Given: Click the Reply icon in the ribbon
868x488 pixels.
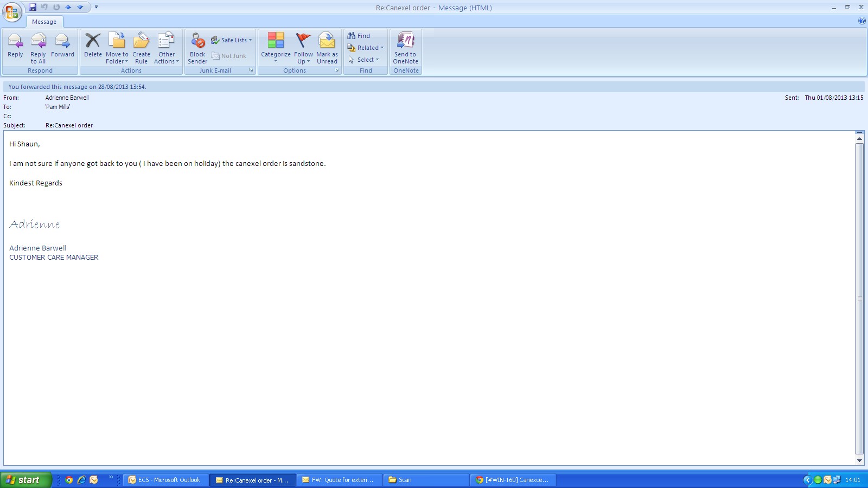Looking at the screenshot, I should coord(15,45).
